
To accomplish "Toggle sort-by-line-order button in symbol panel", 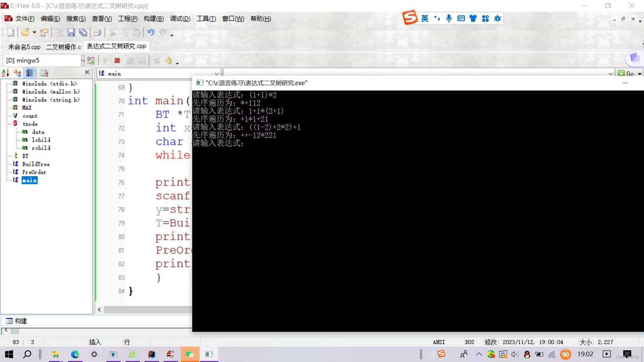I will click(x=30, y=73).
